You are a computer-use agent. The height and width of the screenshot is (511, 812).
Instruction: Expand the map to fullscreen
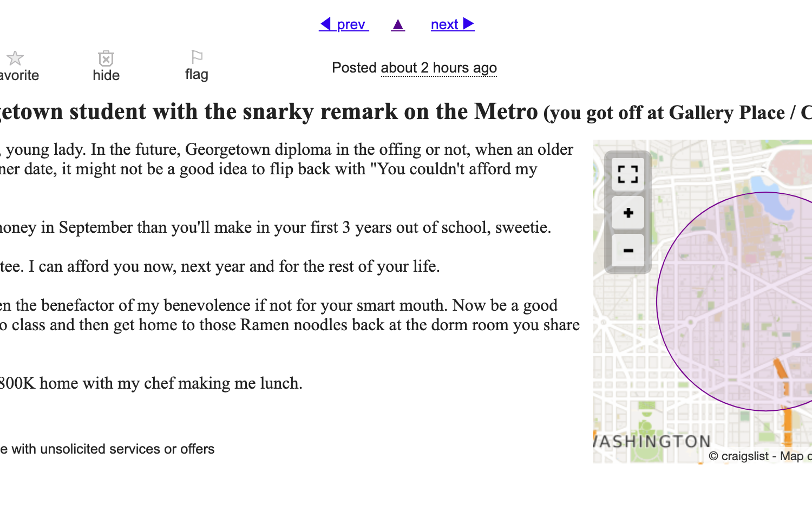pos(628,174)
